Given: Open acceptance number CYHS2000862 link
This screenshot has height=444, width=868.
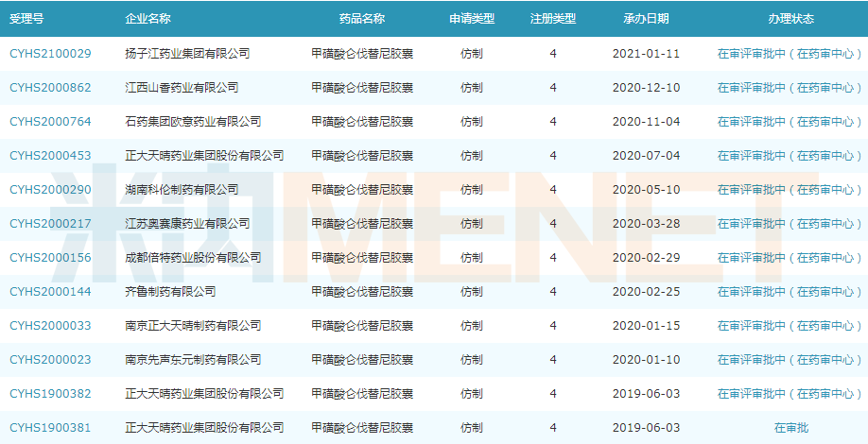Looking at the screenshot, I should (50, 88).
